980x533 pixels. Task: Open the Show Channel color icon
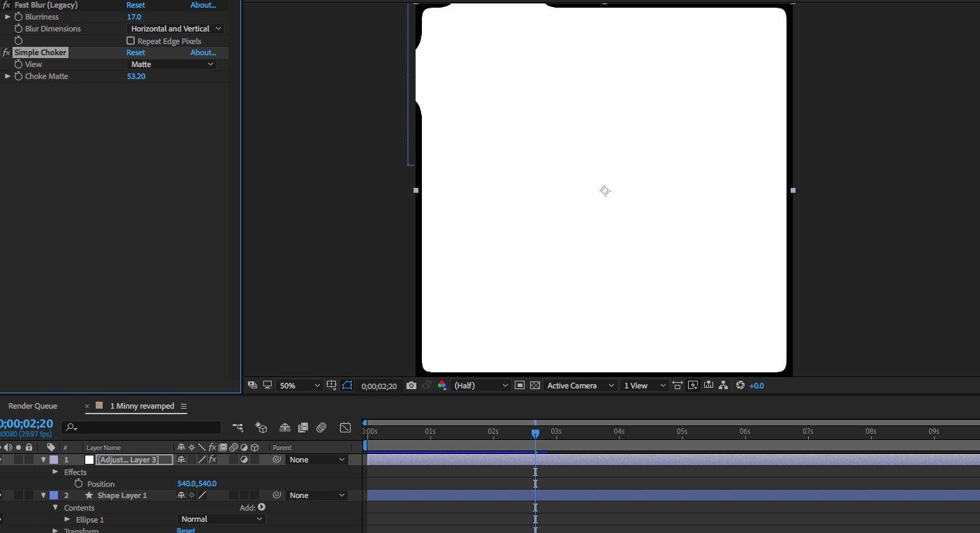point(441,386)
